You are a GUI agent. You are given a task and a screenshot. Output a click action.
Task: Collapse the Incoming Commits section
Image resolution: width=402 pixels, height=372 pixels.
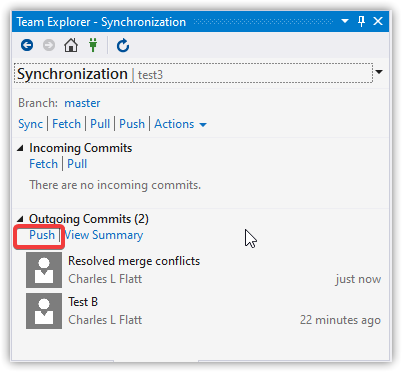coord(20,148)
